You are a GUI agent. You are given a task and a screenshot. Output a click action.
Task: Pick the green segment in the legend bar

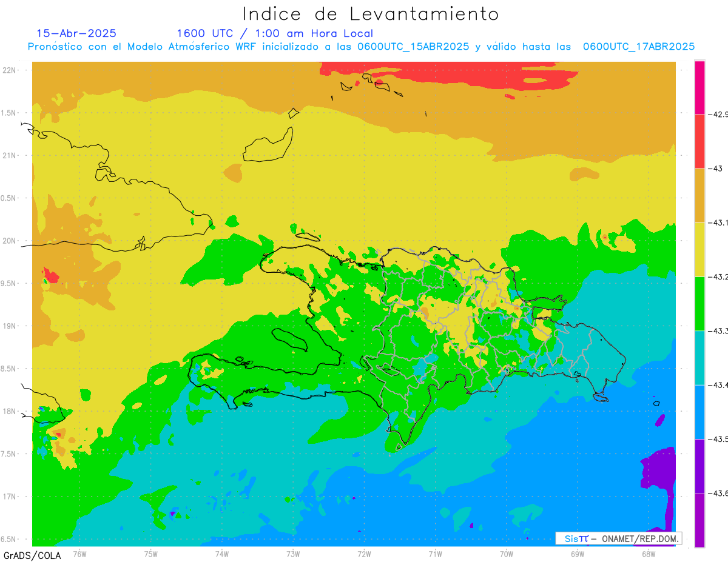click(699, 303)
